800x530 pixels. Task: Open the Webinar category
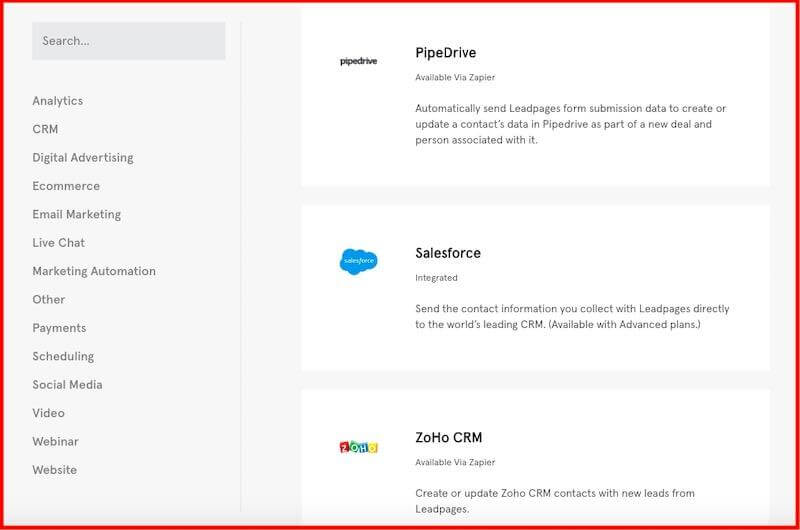coord(56,441)
